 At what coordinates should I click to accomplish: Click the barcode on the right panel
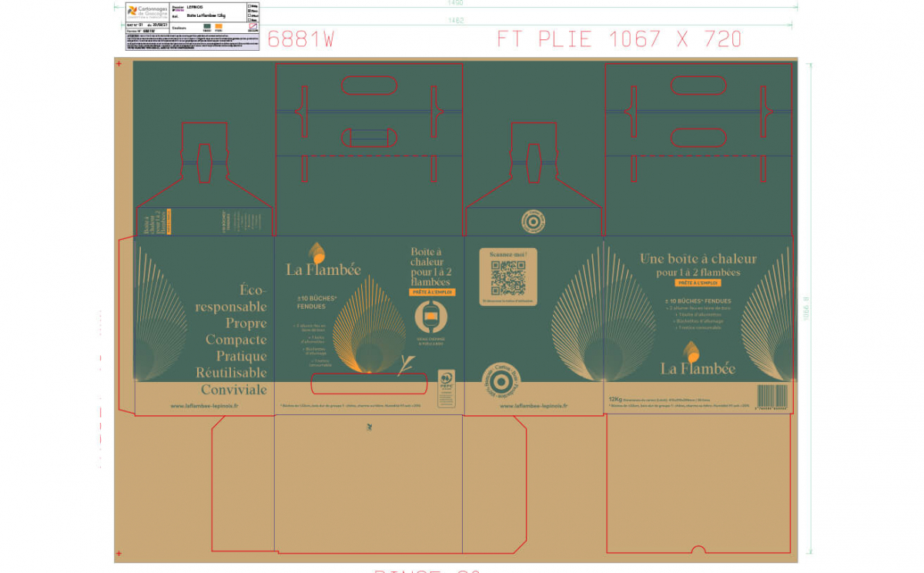pyautogui.click(x=772, y=396)
